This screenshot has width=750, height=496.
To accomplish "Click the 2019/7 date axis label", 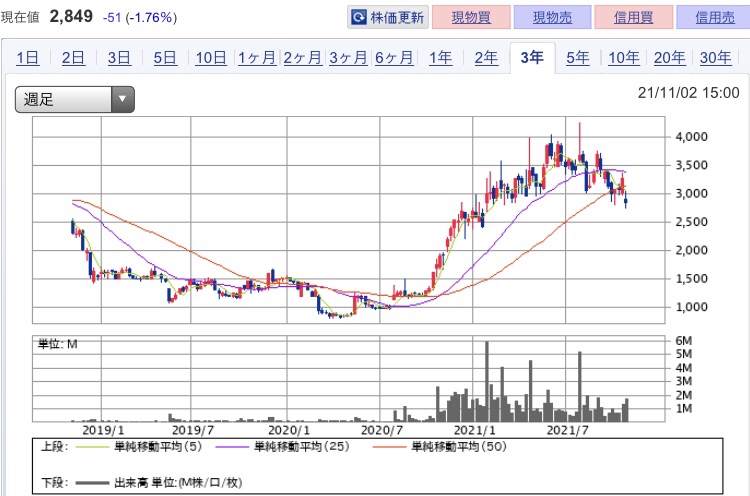I will point(193,430).
